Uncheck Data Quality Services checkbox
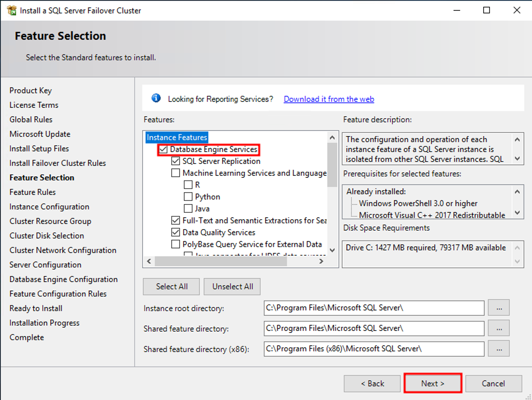 click(175, 232)
